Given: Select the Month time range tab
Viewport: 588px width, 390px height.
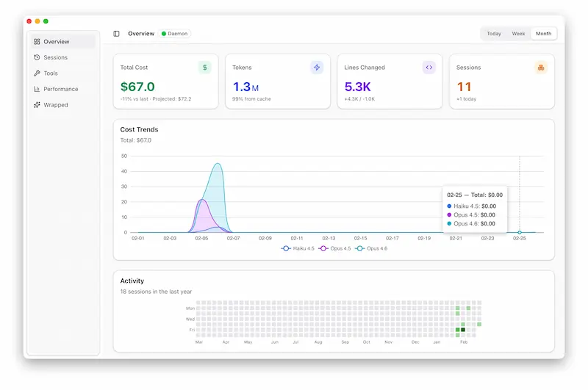Looking at the screenshot, I should (x=543, y=34).
